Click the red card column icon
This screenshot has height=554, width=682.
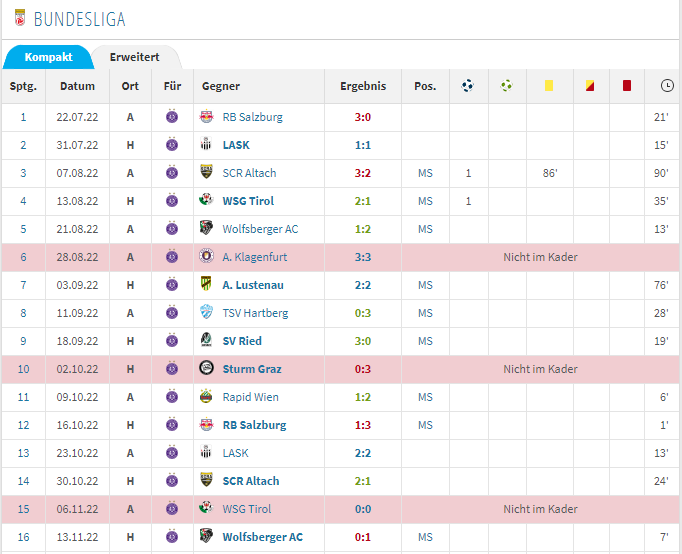point(627,86)
